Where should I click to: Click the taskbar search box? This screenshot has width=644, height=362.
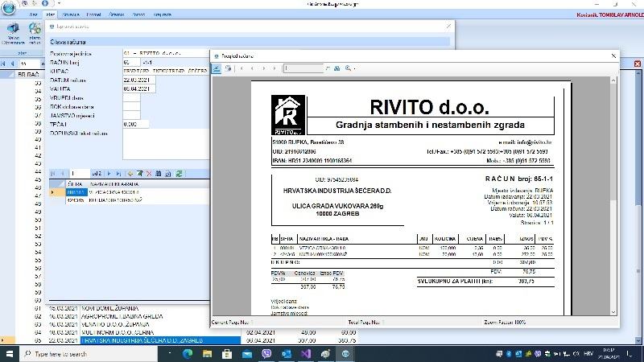pyautogui.click(x=89, y=354)
